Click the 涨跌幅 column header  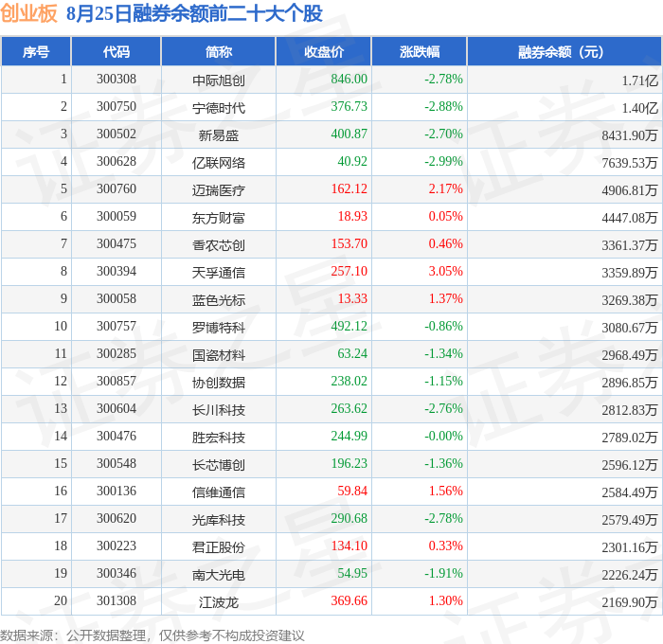click(420, 51)
